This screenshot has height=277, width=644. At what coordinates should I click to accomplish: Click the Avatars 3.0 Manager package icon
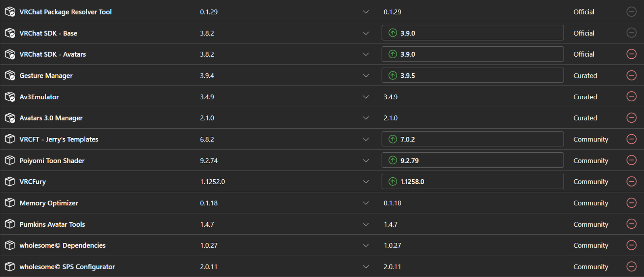pyautogui.click(x=10, y=118)
